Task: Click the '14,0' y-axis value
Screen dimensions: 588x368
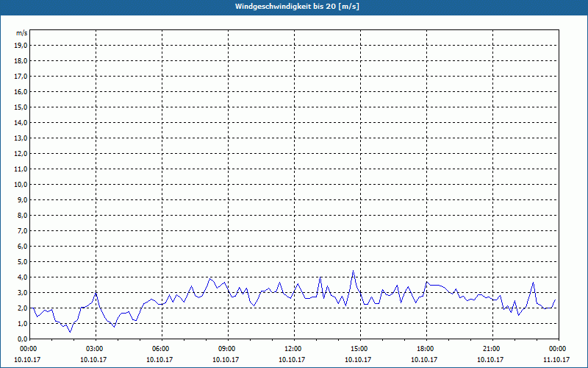Action: [21, 122]
